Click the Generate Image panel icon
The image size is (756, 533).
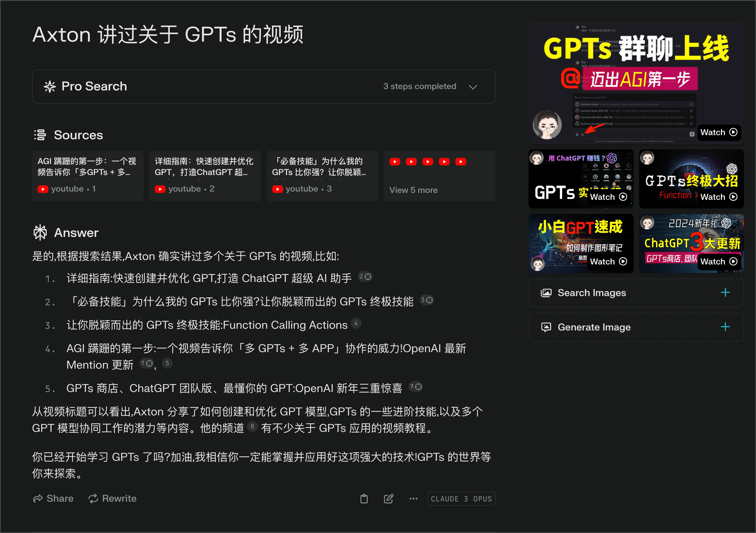[x=546, y=327]
